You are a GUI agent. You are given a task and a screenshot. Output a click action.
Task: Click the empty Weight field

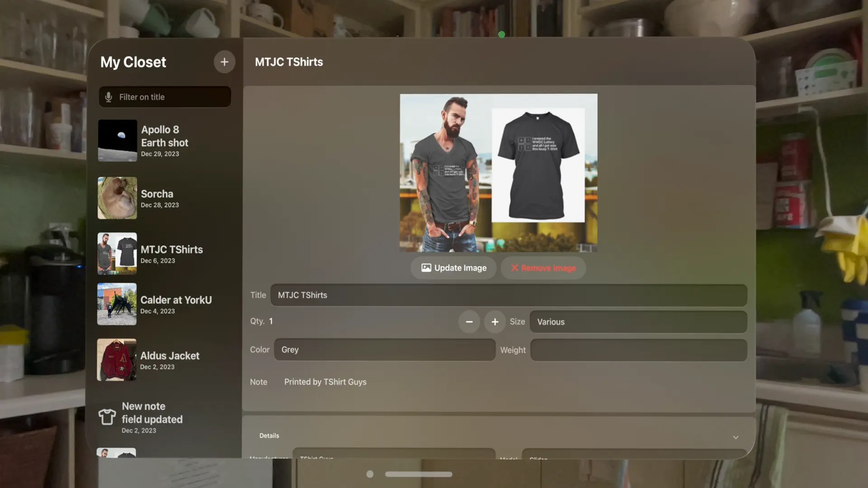[638, 350]
